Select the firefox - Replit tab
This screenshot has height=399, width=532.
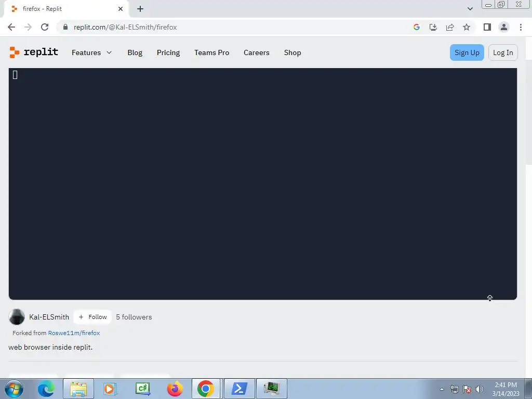66,9
